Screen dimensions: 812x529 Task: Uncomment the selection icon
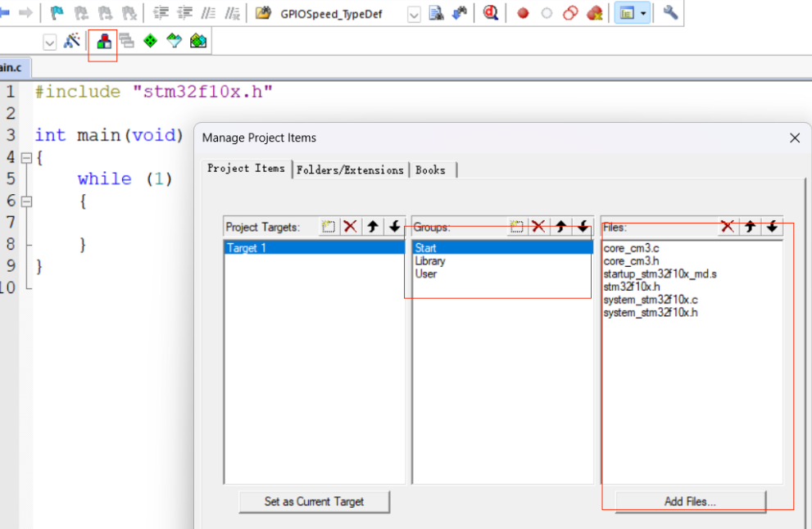[x=232, y=12]
